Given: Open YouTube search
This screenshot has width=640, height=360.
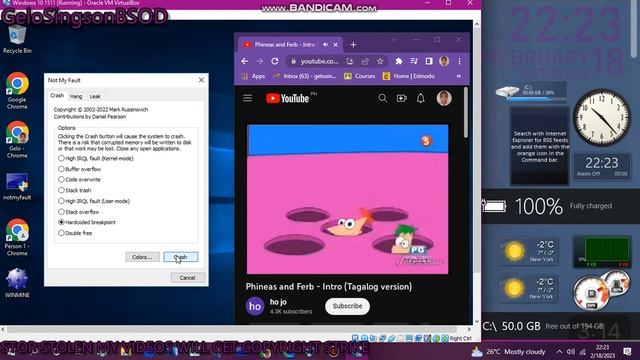Looking at the screenshot, I should click(x=382, y=98).
